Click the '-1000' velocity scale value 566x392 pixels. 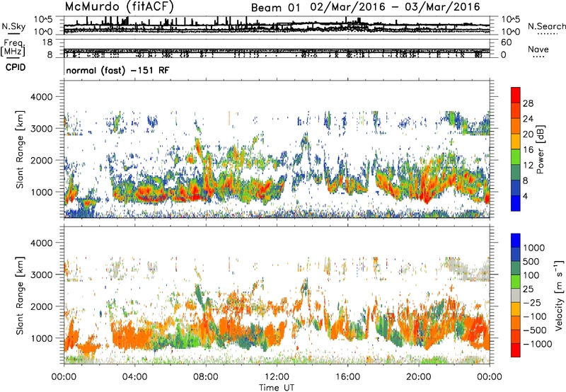coord(538,344)
